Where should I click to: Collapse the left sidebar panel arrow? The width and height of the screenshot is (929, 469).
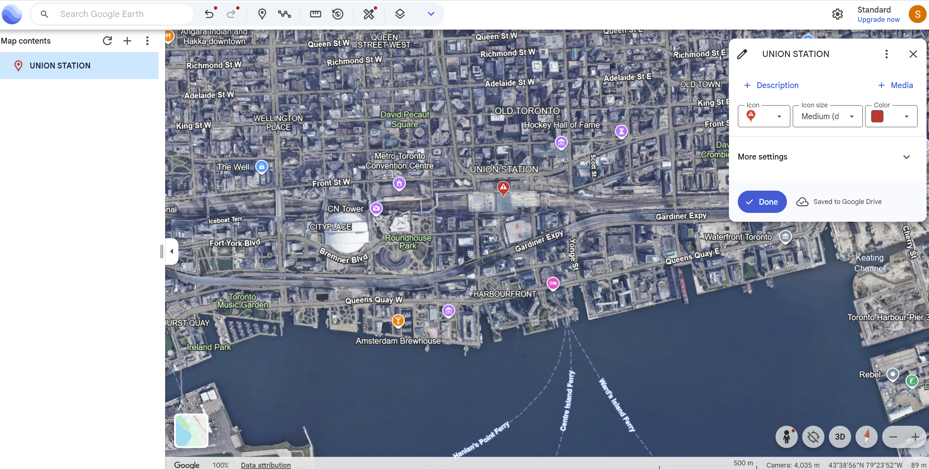coord(171,252)
